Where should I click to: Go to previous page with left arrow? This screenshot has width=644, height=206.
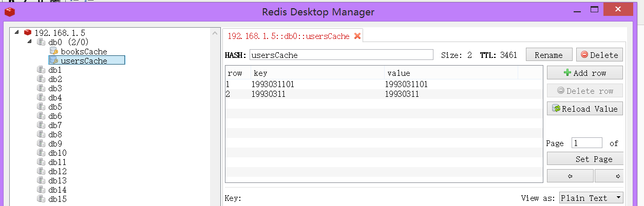click(570, 176)
